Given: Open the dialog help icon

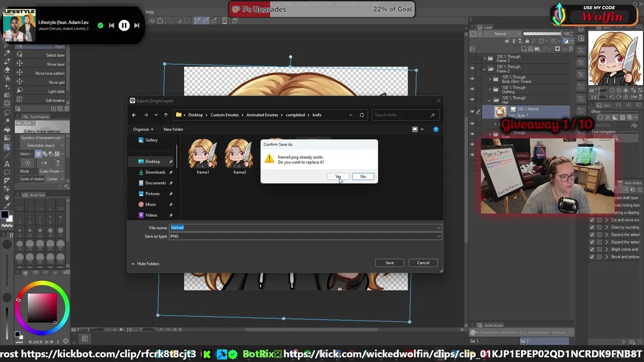Looking at the screenshot, I should point(436,129).
